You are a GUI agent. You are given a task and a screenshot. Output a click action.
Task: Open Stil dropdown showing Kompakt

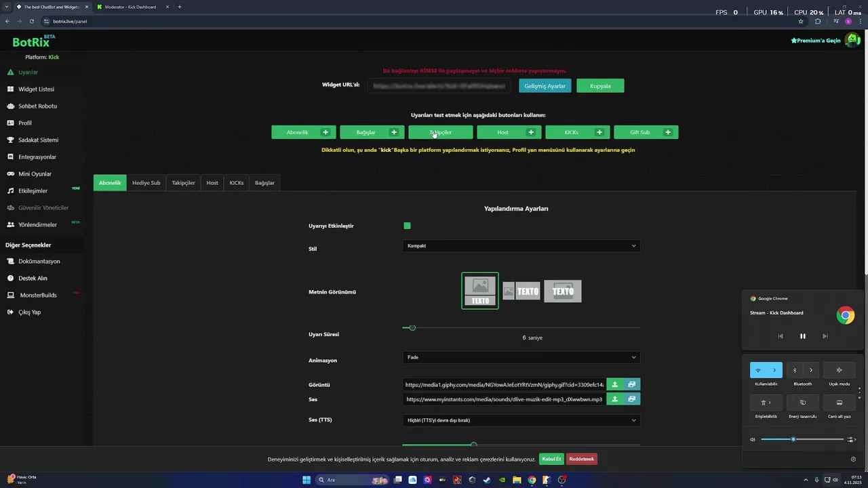click(521, 245)
